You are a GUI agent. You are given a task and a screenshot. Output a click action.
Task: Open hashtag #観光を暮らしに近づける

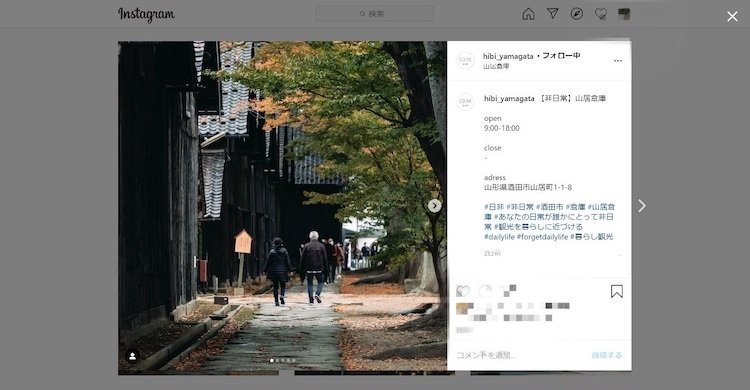point(538,227)
